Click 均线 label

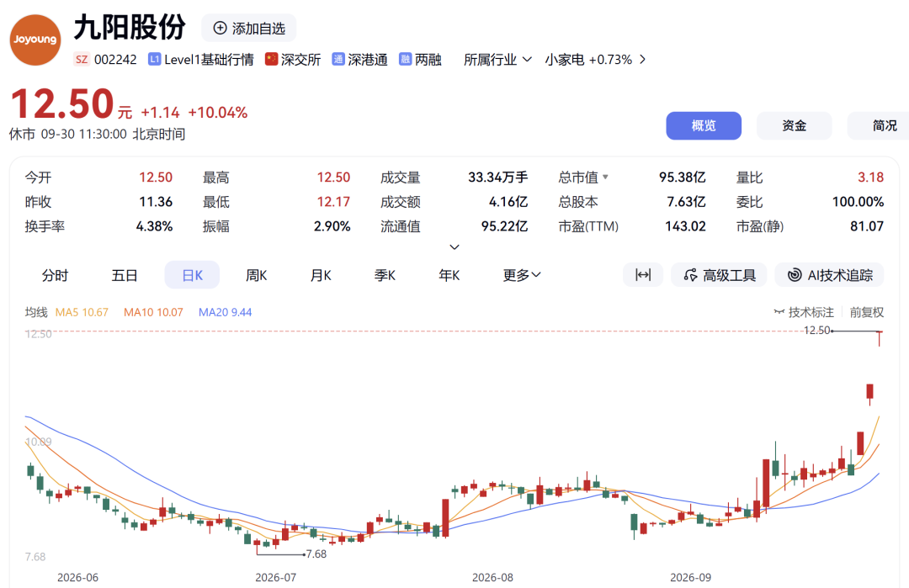pyautogui.click(x=36, y=312)
